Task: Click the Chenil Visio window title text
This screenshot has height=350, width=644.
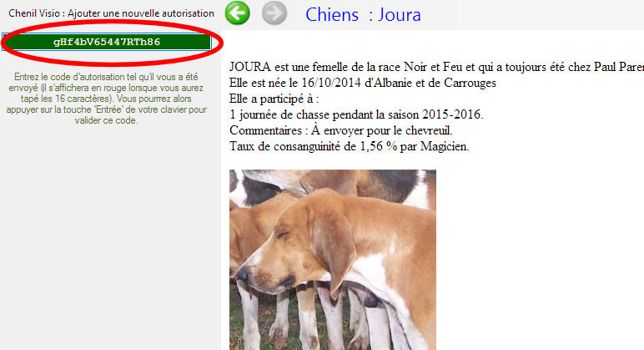Action: (111, 13)
